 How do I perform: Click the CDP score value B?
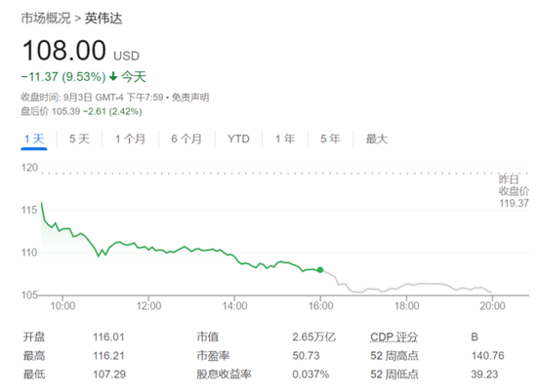[475, 337]
